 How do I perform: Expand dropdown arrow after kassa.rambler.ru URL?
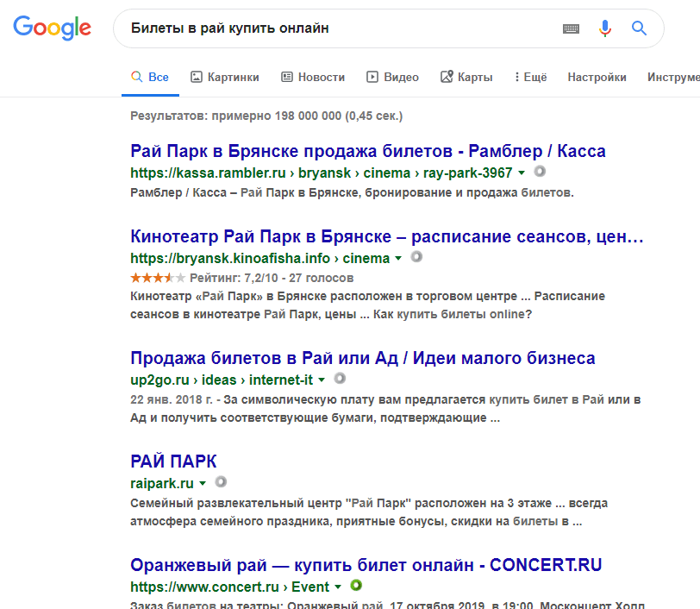tap(522, 173)
